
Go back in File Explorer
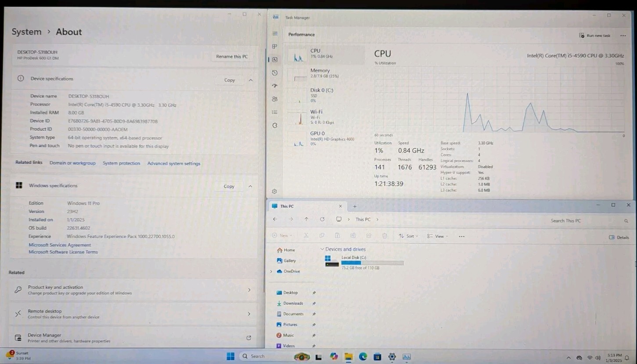275,219
